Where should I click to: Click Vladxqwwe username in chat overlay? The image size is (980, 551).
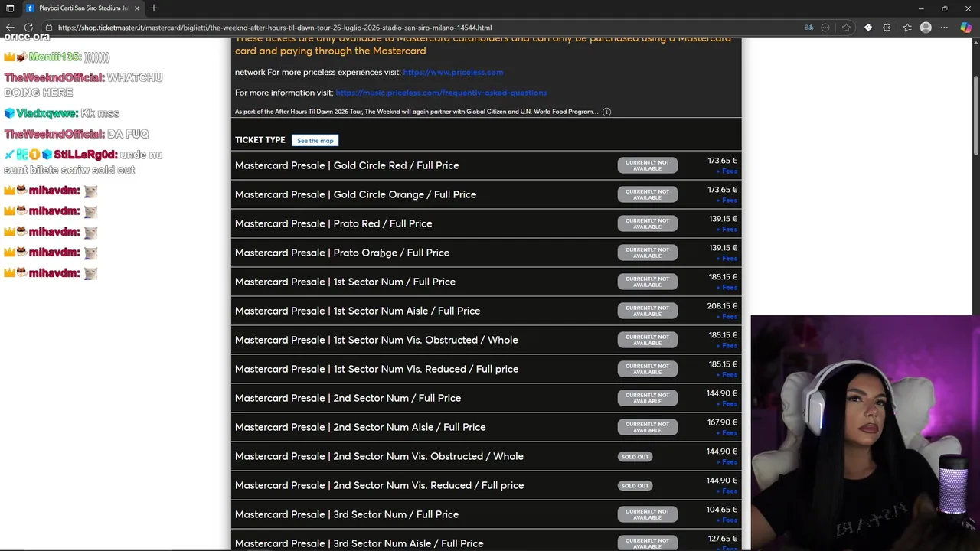tap(47, 113)
